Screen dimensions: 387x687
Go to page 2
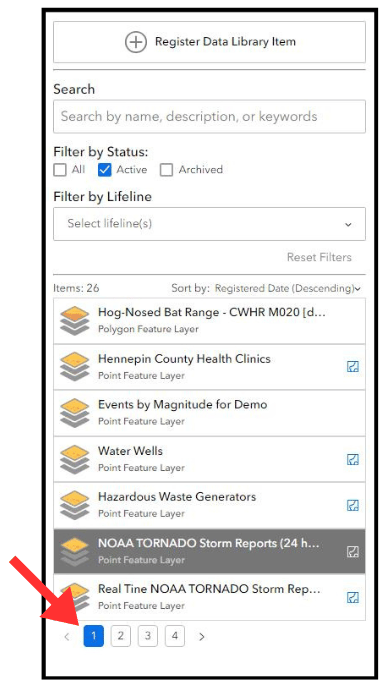coord(121,636)
